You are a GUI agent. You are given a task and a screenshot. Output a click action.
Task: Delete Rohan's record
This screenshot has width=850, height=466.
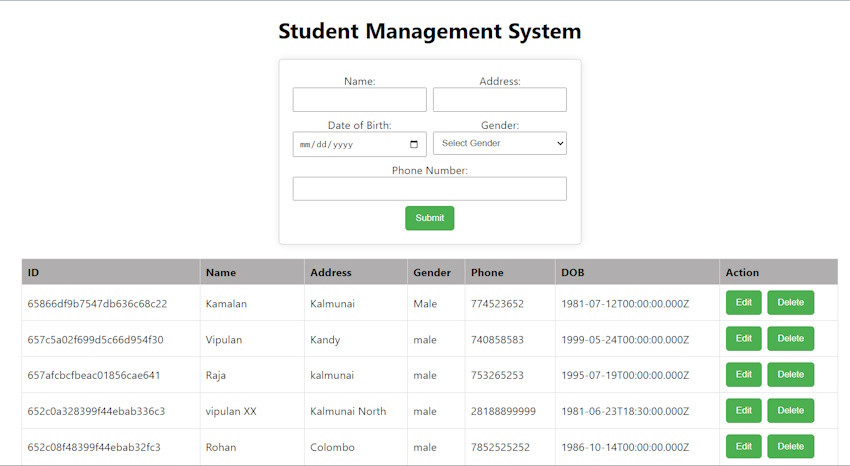(x=791, y=446)
